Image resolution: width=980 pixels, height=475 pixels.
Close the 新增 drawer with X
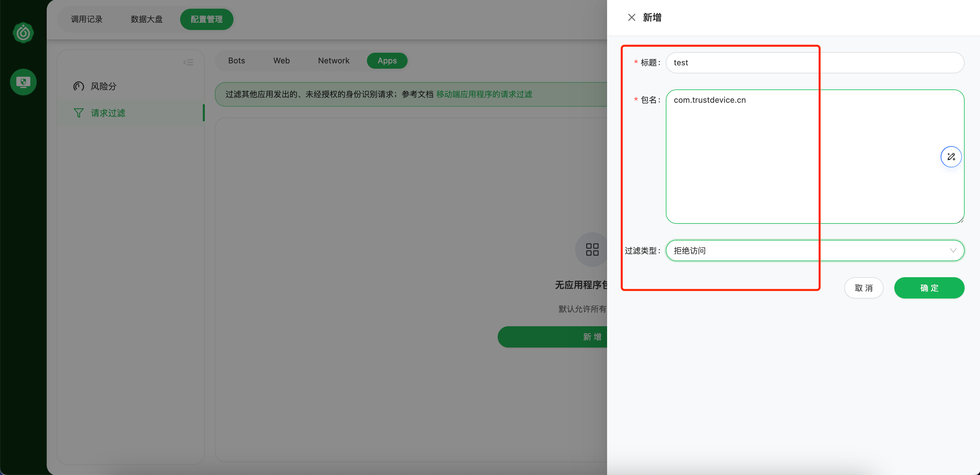point(631,17)
